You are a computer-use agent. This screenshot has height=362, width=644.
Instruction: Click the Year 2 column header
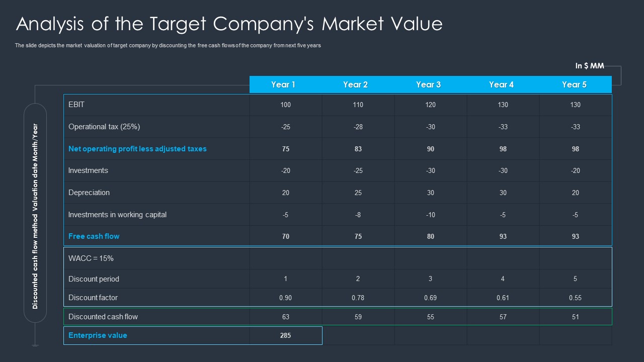pyautogui.click(x=355, y=84)
